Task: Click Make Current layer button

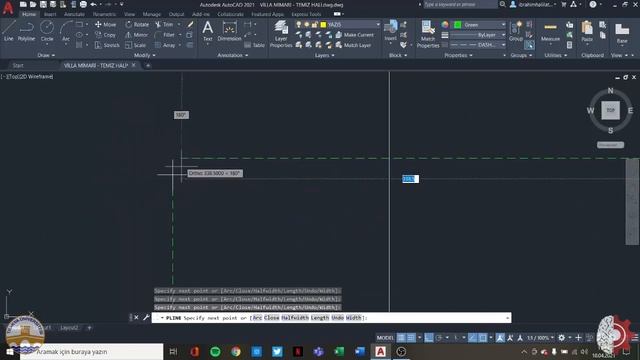Action: [x=354, y=35]
